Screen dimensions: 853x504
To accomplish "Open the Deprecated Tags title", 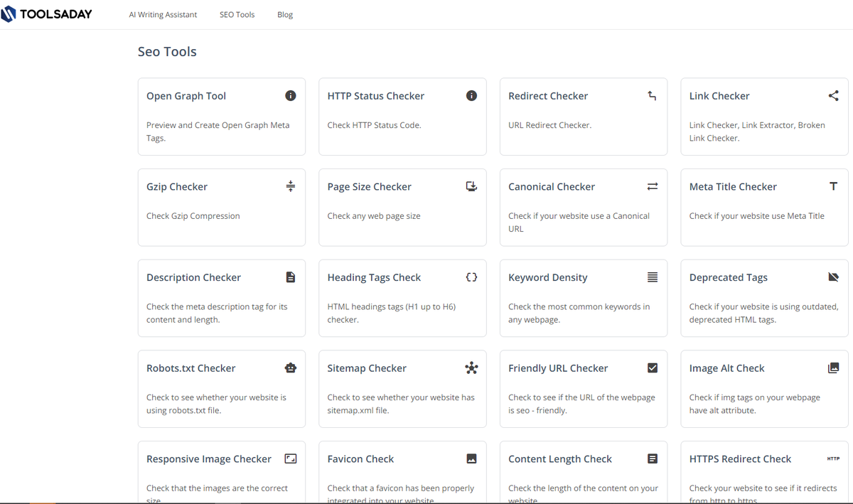I will point(729,277).
